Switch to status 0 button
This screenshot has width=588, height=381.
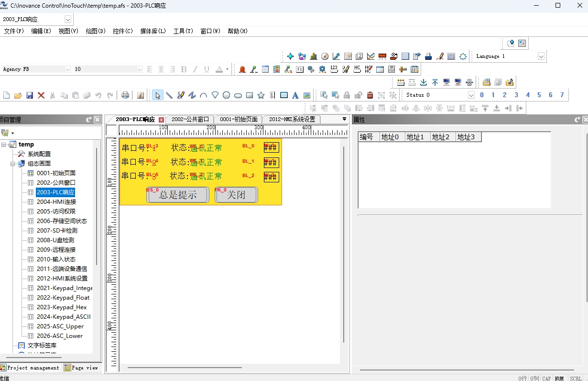(x=482, y=95)
